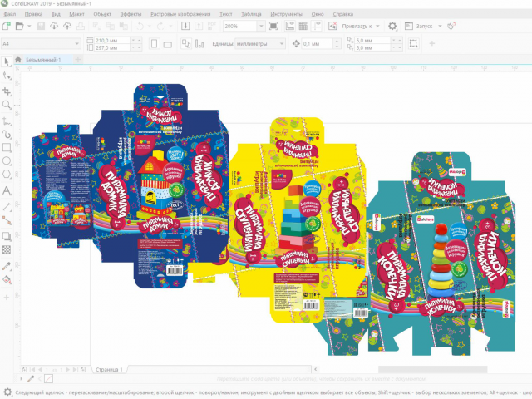The height and width of the screenshot is (399, 532).
Task: Click the cloud upload icon
Action: pyautogui.click(x=67, y=26)
